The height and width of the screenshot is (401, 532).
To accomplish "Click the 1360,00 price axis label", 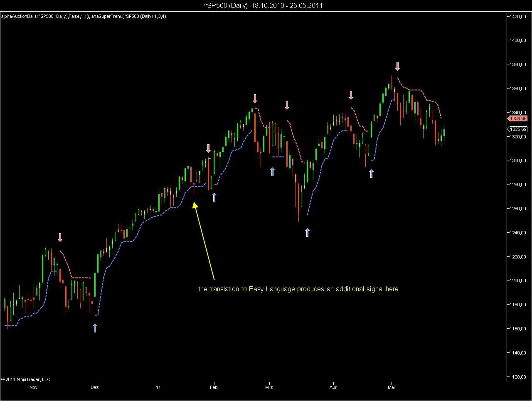I will click(x=518, y=89).
